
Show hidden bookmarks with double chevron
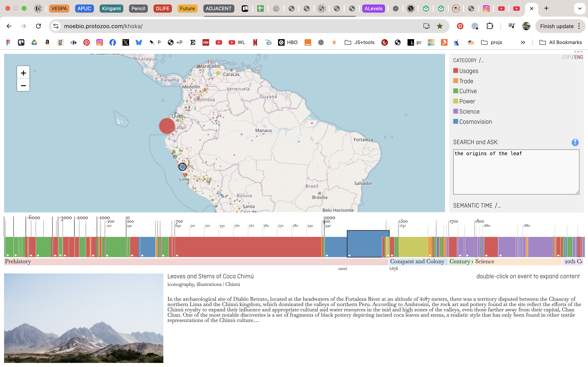(x=523, y=42)
